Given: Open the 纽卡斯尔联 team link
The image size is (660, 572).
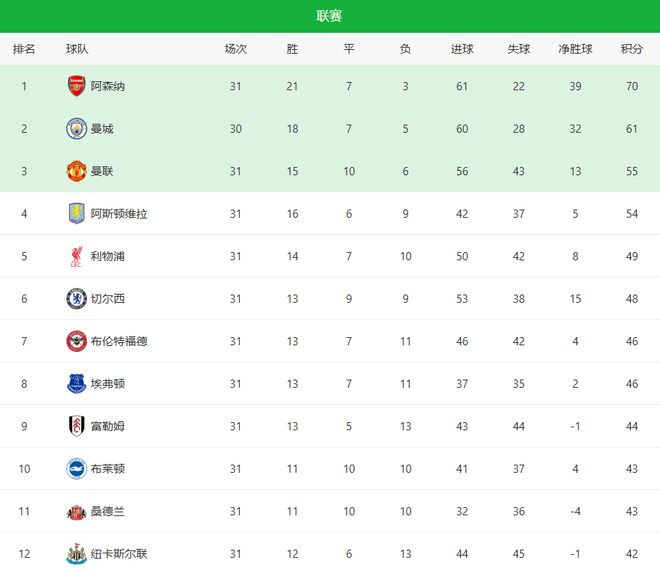Looking at the screenshot, I should click(119, 554).
